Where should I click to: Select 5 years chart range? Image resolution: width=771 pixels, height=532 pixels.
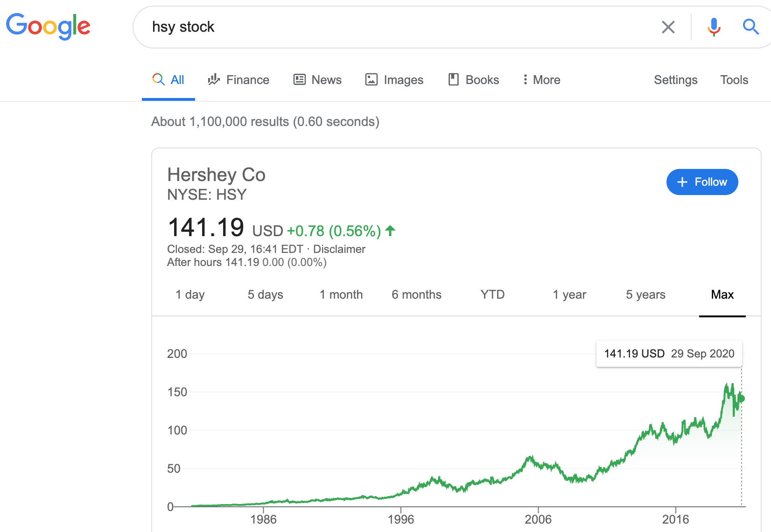click(646, 294)
